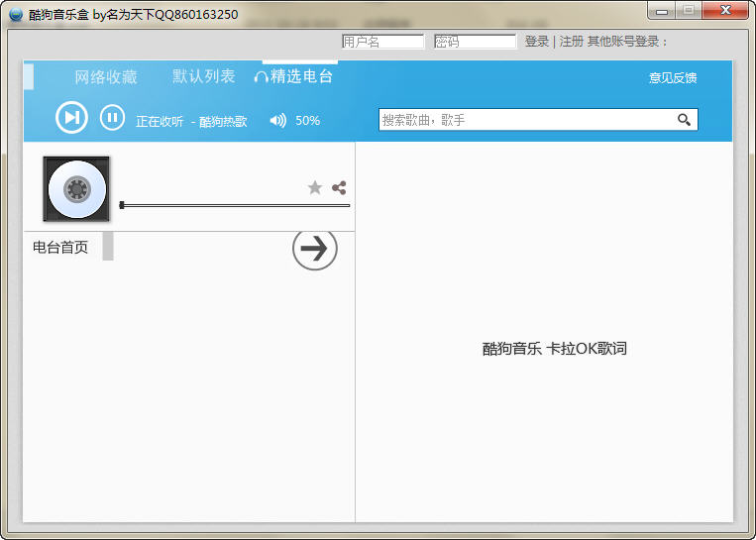Click the circular arrow next button
This screenshot has width=756, height=540.
[315, 250]
